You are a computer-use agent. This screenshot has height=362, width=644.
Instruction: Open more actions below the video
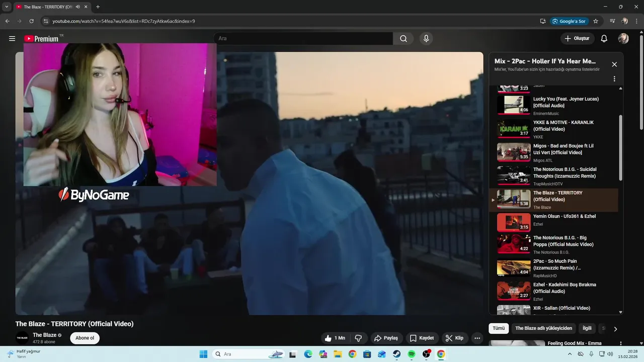pos(477,338)
